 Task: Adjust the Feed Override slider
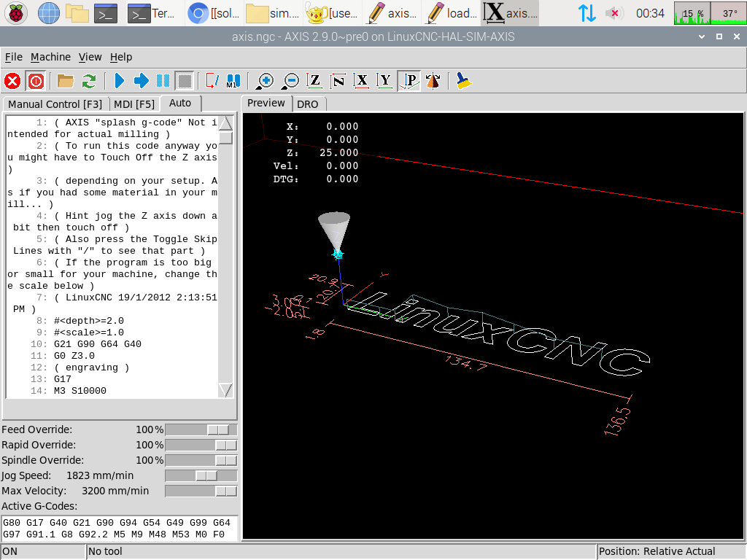tap(201, 430)
